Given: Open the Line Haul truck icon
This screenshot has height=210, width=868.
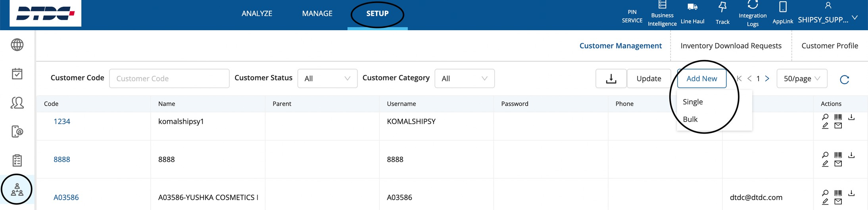Looking at the screenshot, I should 692,7.
